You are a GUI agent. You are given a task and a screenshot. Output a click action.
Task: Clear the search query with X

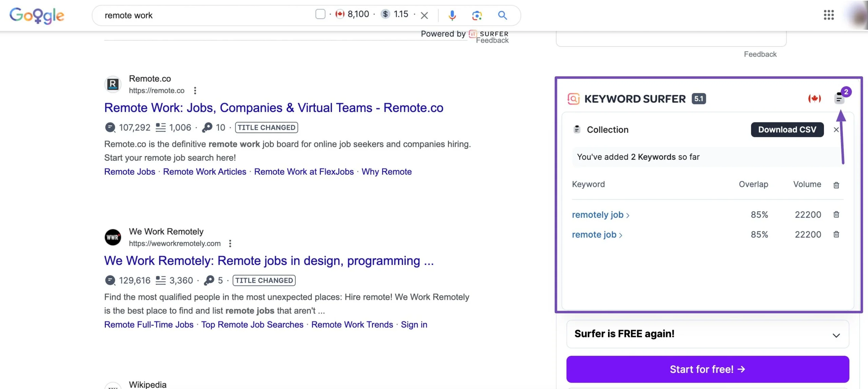424,15
